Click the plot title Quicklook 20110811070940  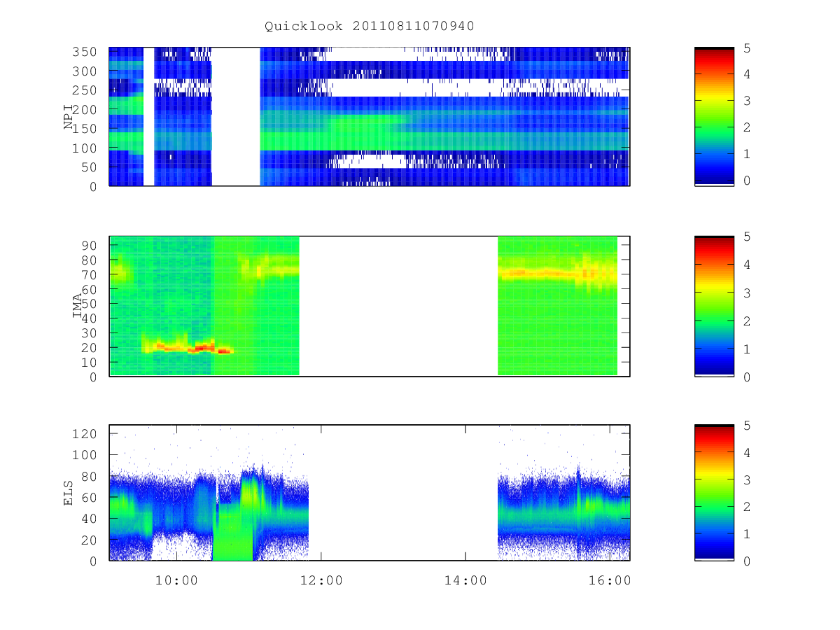point(370,27)
